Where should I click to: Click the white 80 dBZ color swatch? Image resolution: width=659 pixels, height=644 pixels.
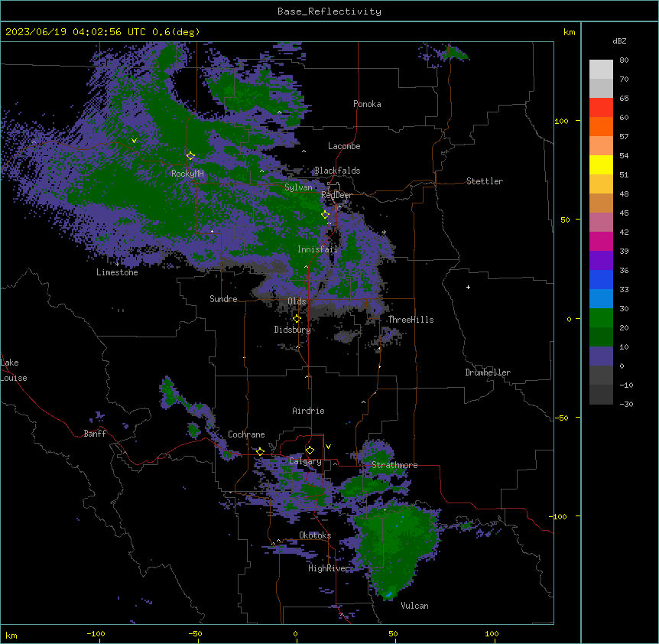pos(601,70)
